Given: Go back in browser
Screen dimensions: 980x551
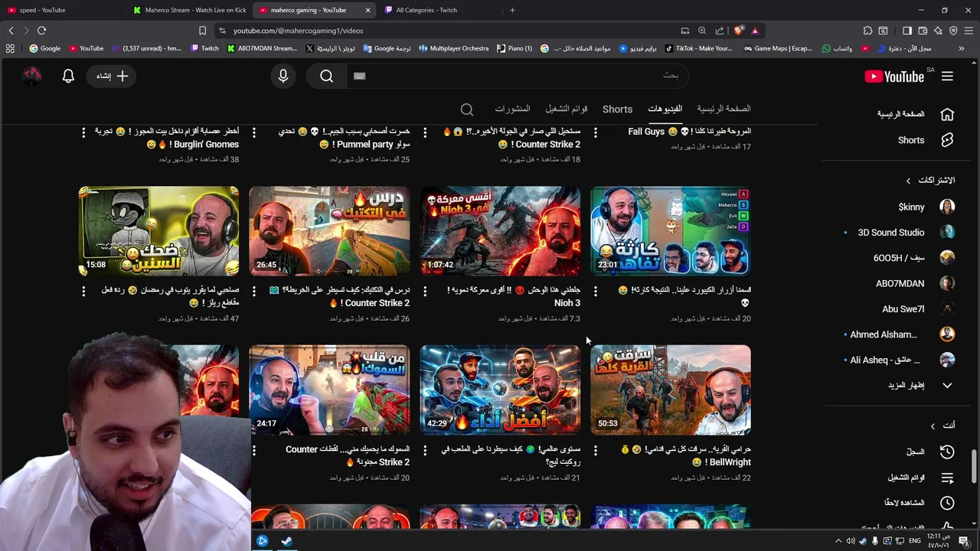Looking at the screenshot, I should pos(11,31).
